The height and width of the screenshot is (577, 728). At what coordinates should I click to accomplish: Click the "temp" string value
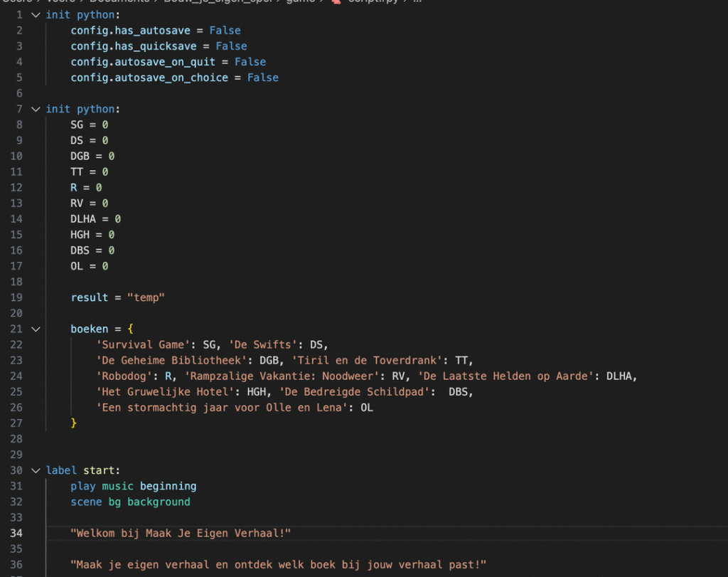[x=146, y=297]
